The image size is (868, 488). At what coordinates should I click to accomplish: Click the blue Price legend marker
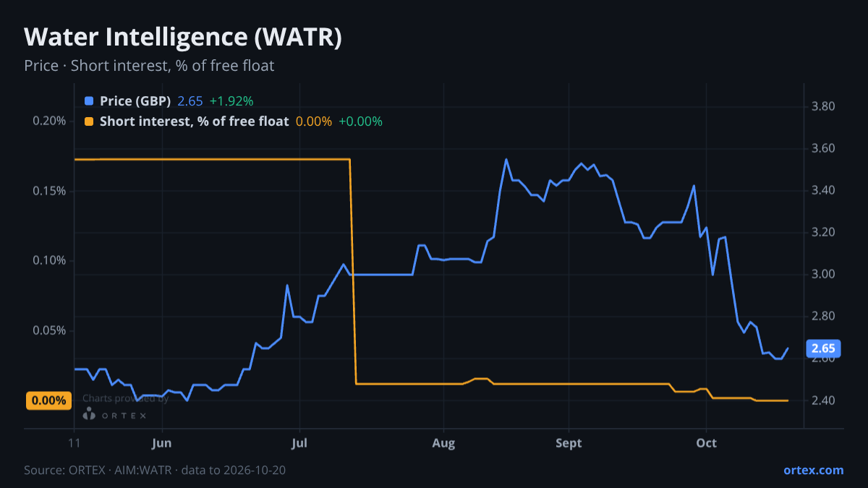(89, 101)
